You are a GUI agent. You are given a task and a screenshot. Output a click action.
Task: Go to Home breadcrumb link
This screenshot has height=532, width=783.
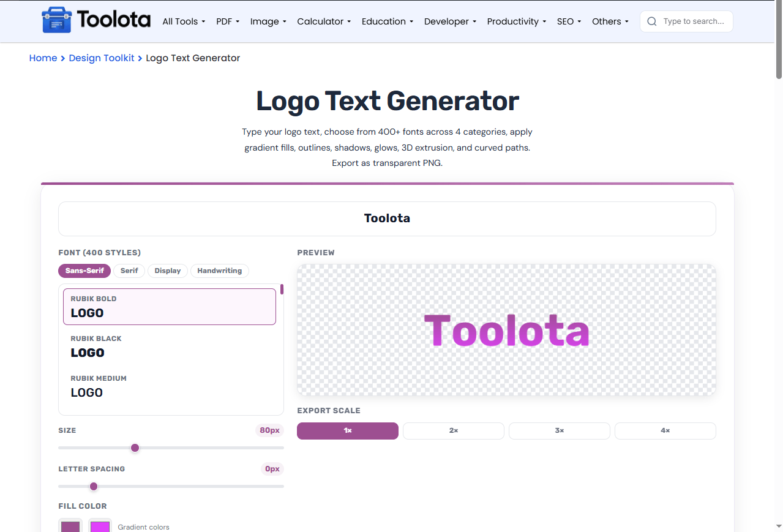43,58
